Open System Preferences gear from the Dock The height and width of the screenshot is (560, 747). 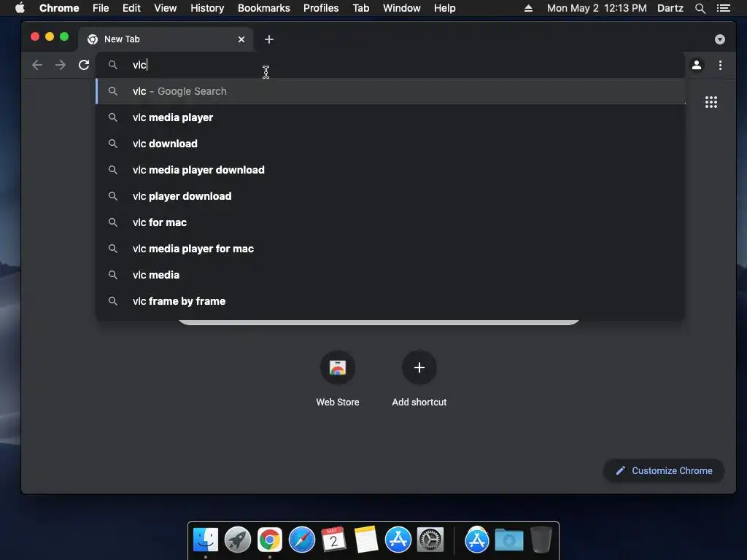pyautogui.click(x=430, y=540)
